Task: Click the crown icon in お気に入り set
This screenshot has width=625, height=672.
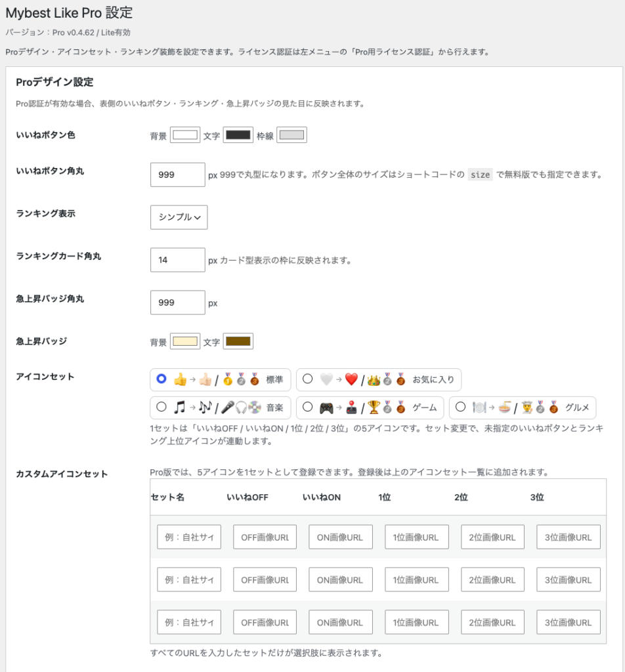Action: pyautogui.click(x=374, y=380)
